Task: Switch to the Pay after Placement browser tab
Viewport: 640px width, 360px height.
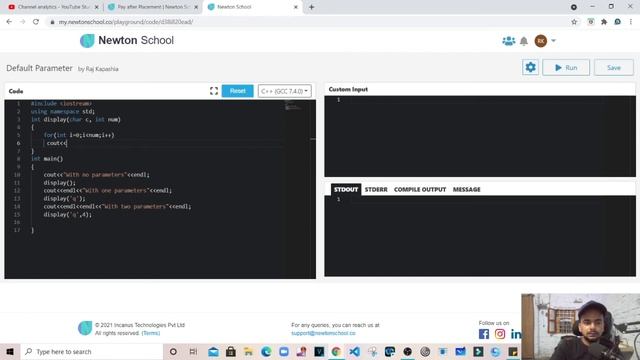Action: [153, 7]
